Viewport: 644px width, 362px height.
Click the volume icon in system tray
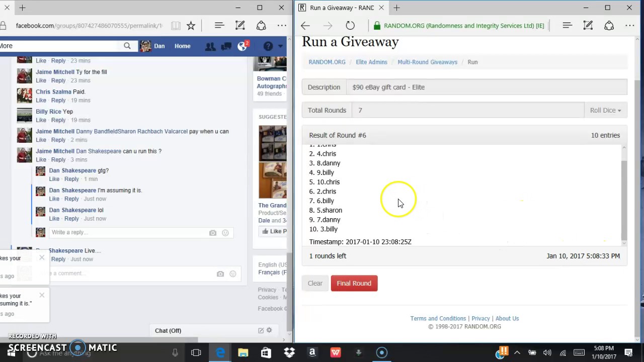pos(547,352)
